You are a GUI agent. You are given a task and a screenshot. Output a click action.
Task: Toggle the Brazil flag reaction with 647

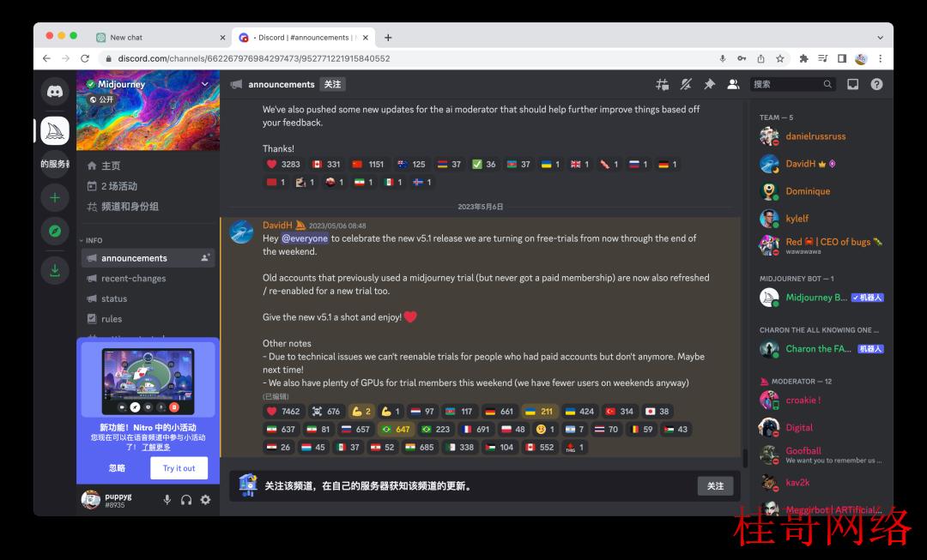pyautogui.click(x=396, y=430)
